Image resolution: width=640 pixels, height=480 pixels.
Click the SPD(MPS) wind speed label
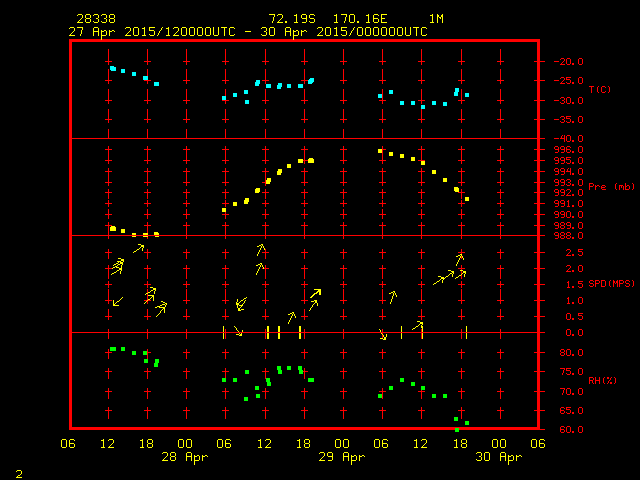[611, 284]
